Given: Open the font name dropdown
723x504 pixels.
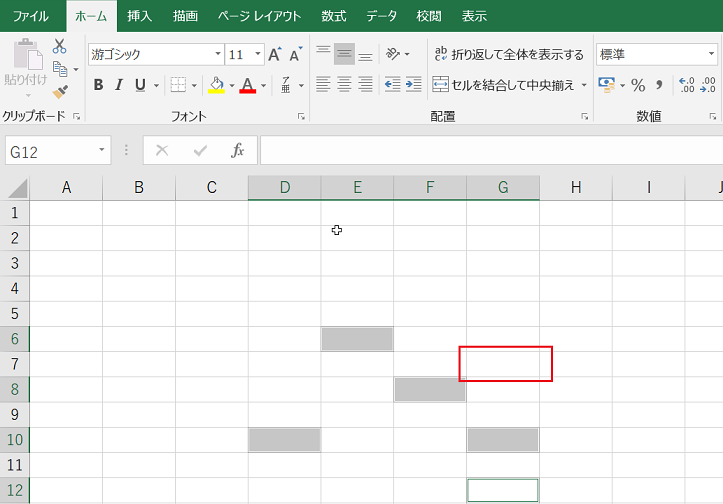Looking at the screenshot, I should point(218,54).
